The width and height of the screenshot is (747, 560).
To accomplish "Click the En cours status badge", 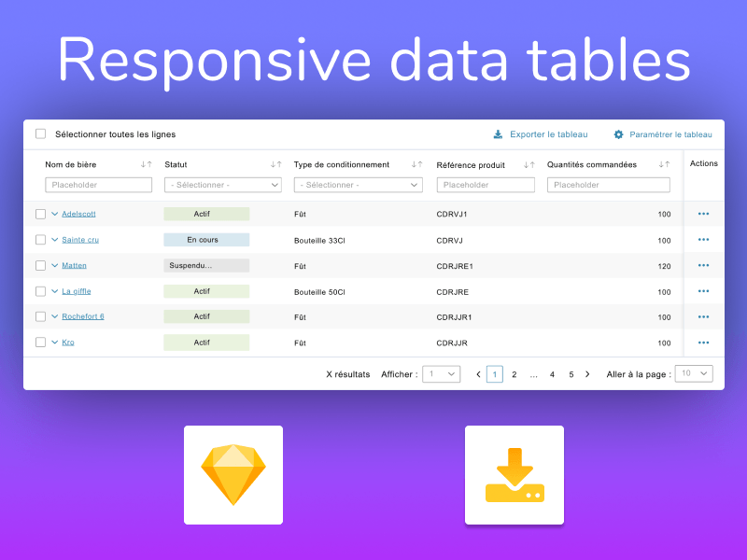I will 206,240.
